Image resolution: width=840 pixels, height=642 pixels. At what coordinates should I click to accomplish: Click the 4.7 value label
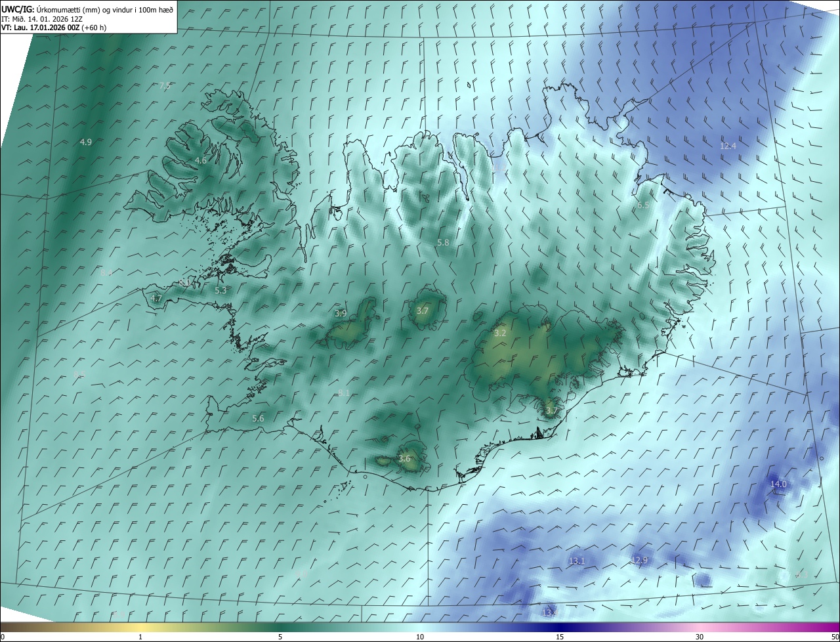tap(156, 298)
